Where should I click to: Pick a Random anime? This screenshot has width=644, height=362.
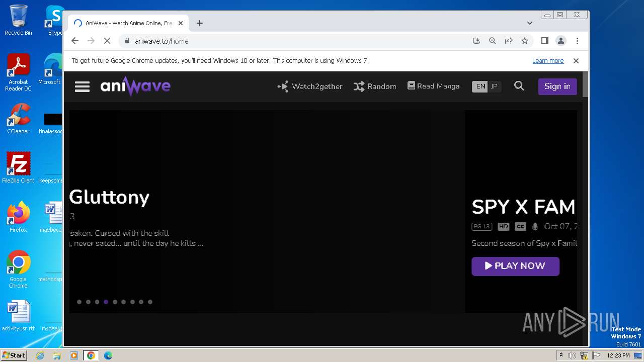[x=375, y=86]
